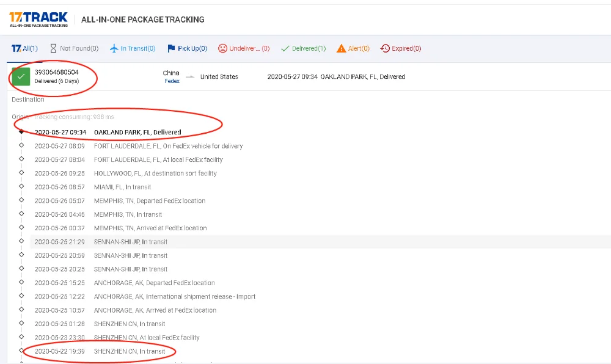The width and height of the screenshot is (611, 364).
Task: Click the warning triangle Alert icon
Action: click(x=341, y=48)
